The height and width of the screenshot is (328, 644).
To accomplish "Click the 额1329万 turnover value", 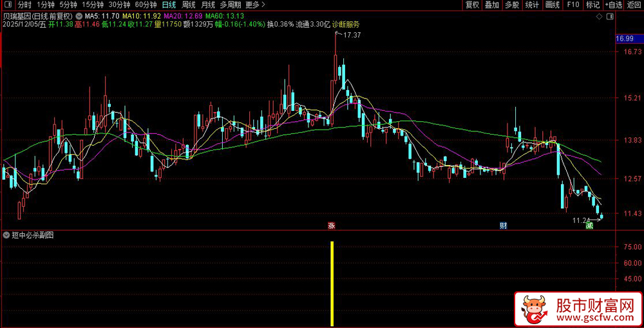I will click(198, 24).
